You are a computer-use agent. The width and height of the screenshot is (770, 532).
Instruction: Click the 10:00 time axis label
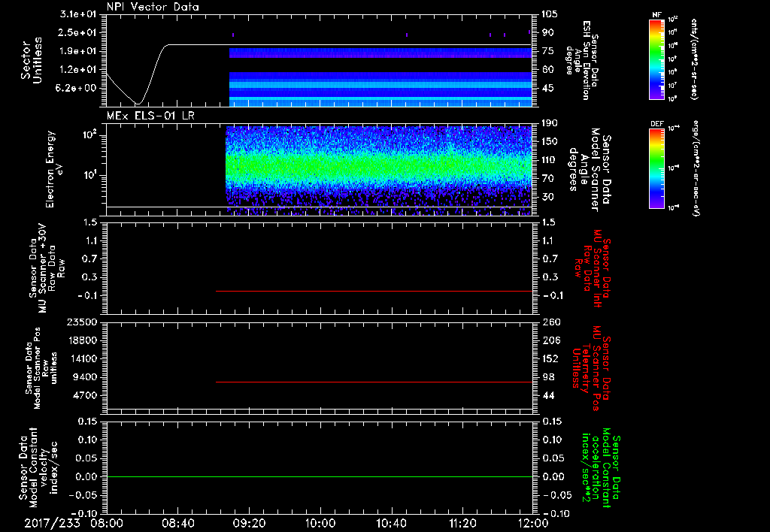coord(320,523)
